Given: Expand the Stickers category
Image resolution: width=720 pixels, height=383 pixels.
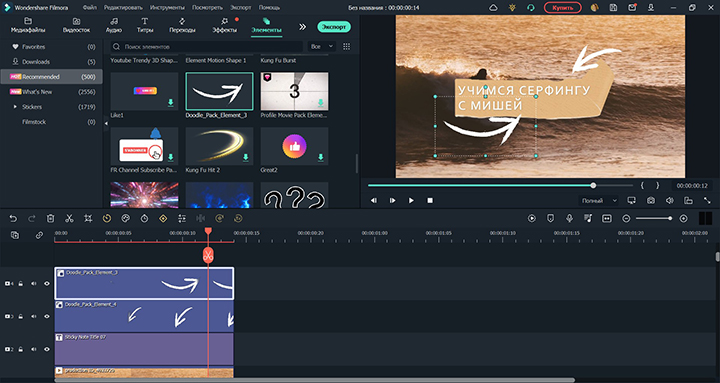Looking at the screenshot, I should click(16, 107).
